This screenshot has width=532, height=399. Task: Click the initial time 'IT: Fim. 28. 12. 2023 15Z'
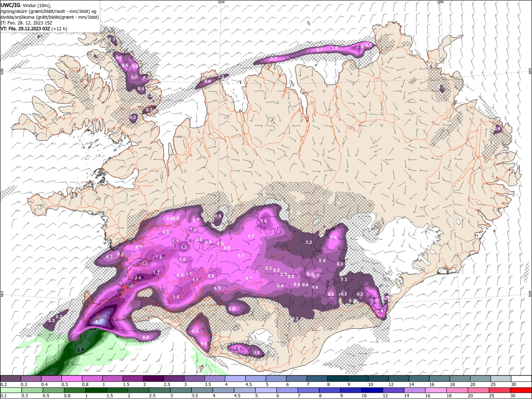26,23
